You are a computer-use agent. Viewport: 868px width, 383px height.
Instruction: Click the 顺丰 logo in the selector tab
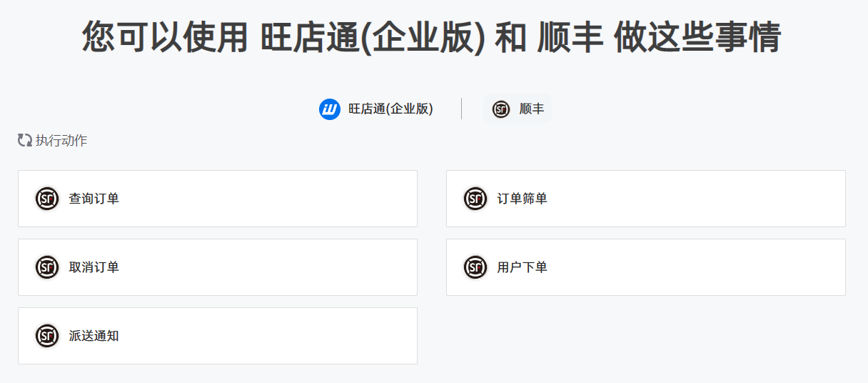coord(501,109)
